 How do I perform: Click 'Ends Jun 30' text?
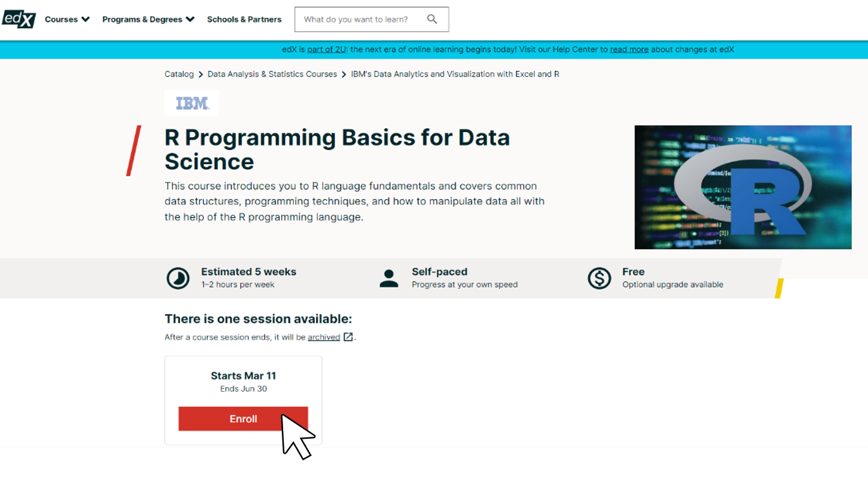click(243, 389)
